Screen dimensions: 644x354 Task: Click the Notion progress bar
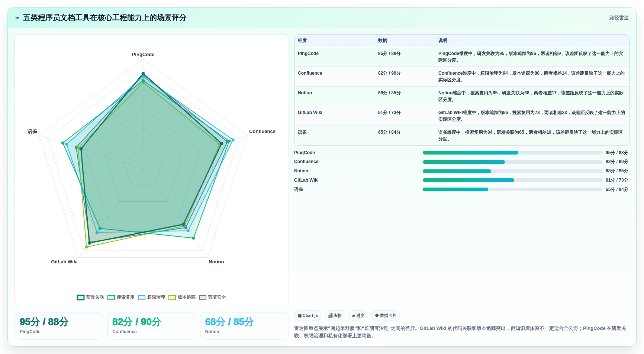click(x=512, y=171)
